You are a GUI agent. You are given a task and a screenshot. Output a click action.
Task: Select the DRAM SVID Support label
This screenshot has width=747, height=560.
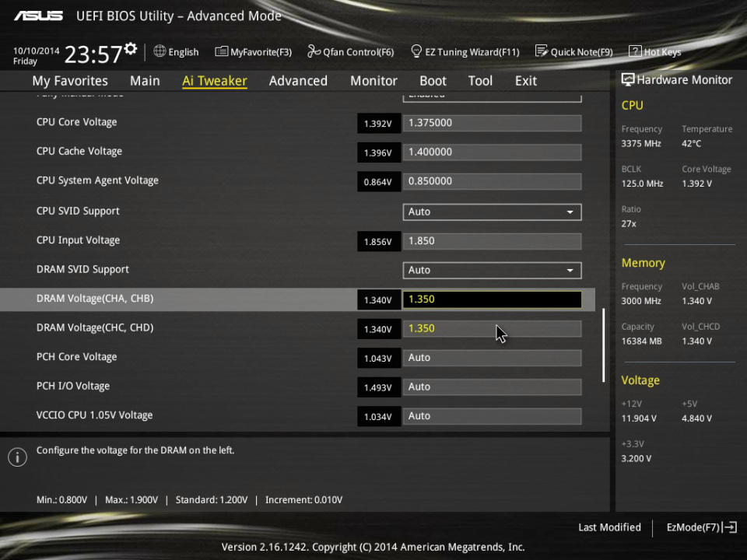(82, 270)
